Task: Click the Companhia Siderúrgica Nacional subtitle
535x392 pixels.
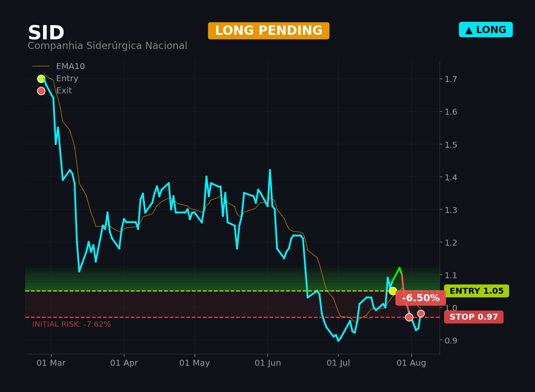Action: pyautogui.click(x=108, y=46)
